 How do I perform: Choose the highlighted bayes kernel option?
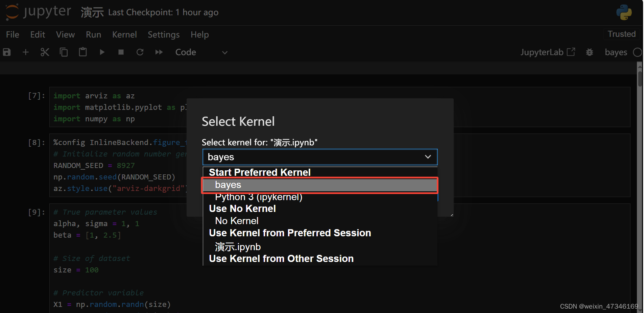coord(320,185)
